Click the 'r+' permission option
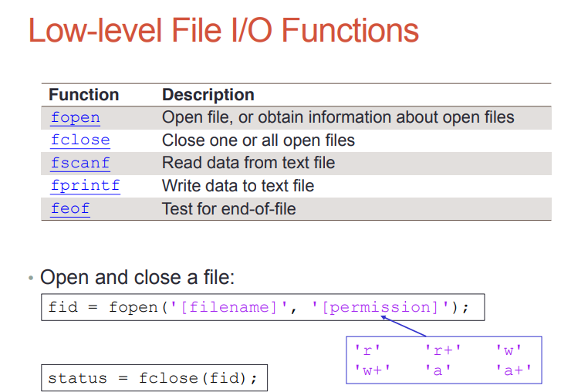Image resolution: width=588 pixels, height=392 pixels. [x=442, y=350]
